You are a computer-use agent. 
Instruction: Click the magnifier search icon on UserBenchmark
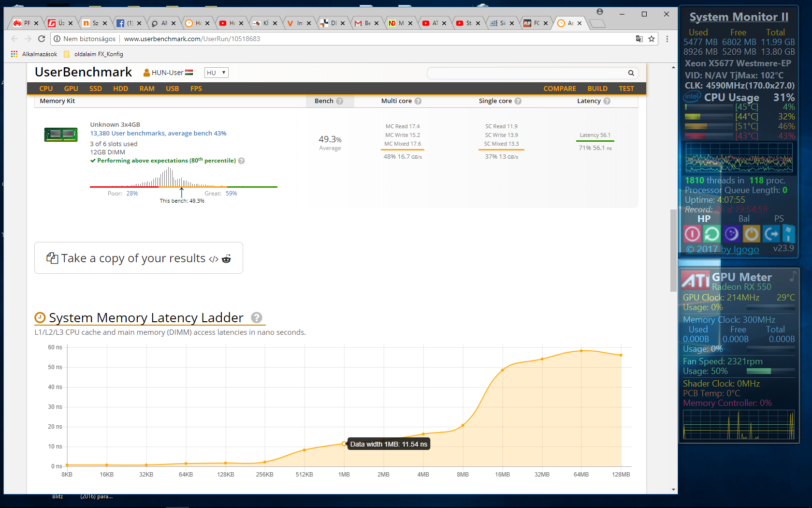(631, 73)
